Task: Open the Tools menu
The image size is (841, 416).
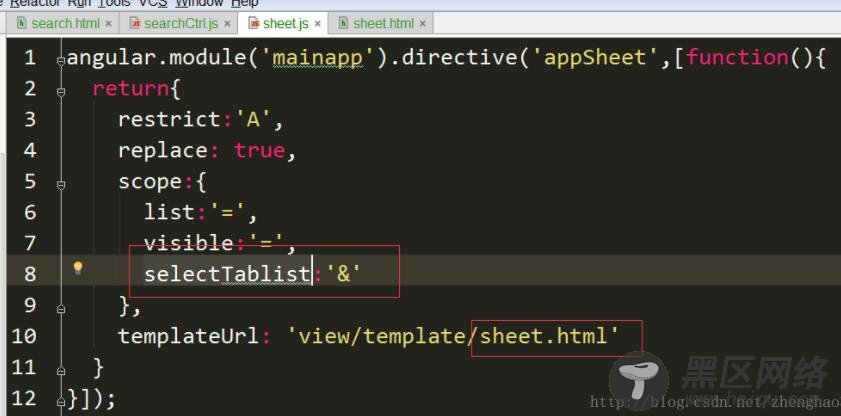Action: 114,3
